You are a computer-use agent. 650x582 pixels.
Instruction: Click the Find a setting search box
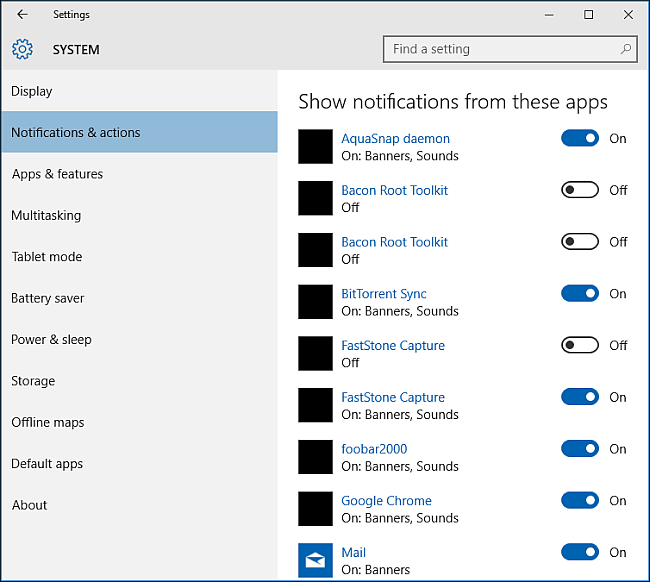(x=510, y=49)
